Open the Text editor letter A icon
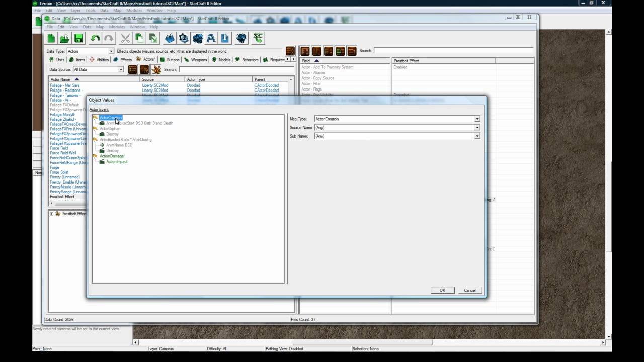The image size is (644, 362). tap(211, 38)
